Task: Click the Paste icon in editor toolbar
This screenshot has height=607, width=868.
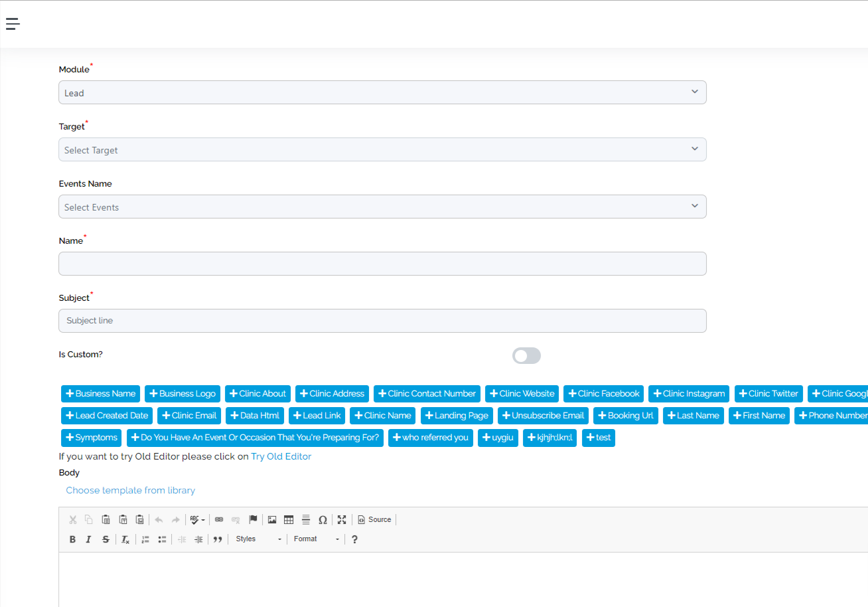Action: 106,519
